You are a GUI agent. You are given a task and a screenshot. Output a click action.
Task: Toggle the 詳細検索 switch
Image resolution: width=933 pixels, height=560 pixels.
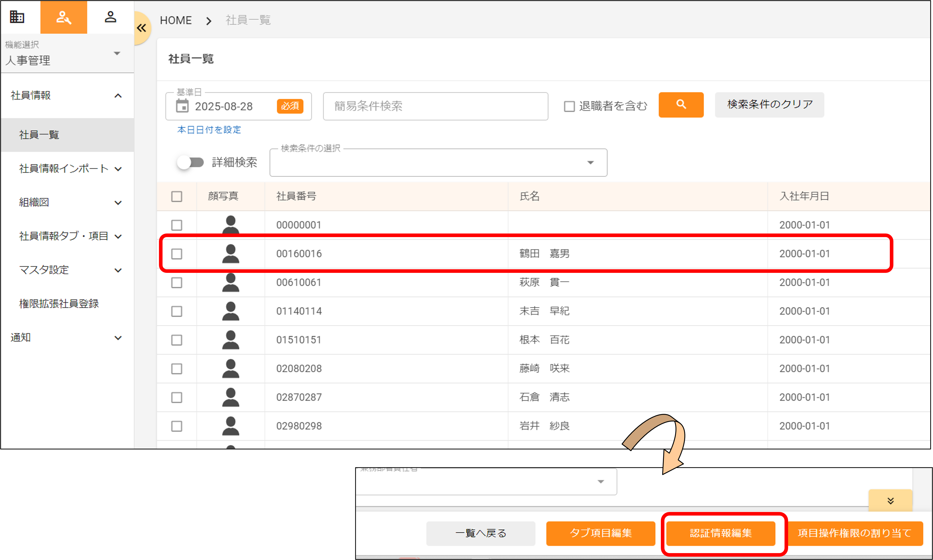pyautogui.click(x=190, y=162)
